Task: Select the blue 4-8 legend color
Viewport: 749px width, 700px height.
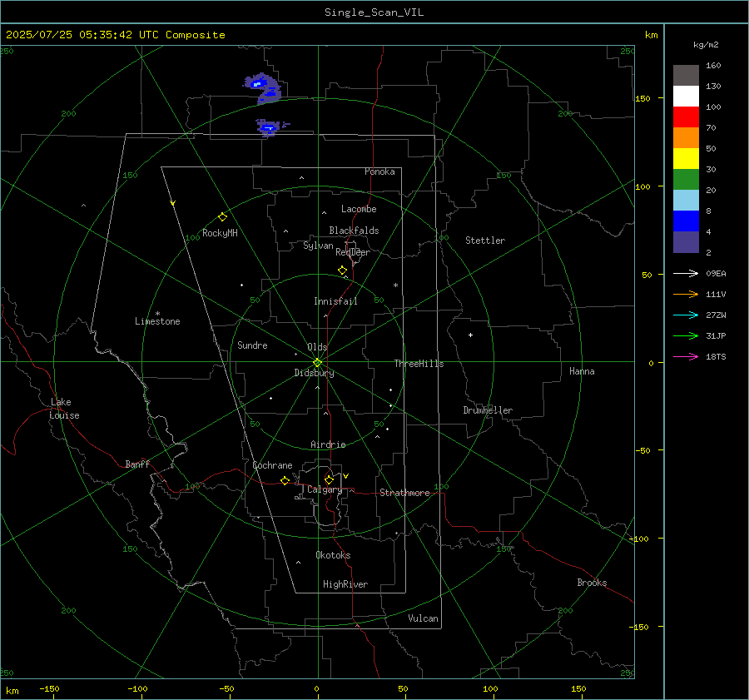Action: 686,221
